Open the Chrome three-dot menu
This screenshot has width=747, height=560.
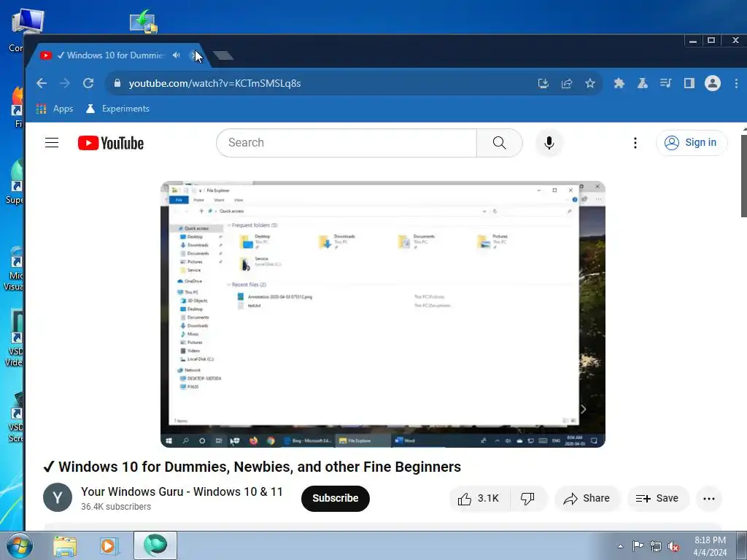[736, 83]
